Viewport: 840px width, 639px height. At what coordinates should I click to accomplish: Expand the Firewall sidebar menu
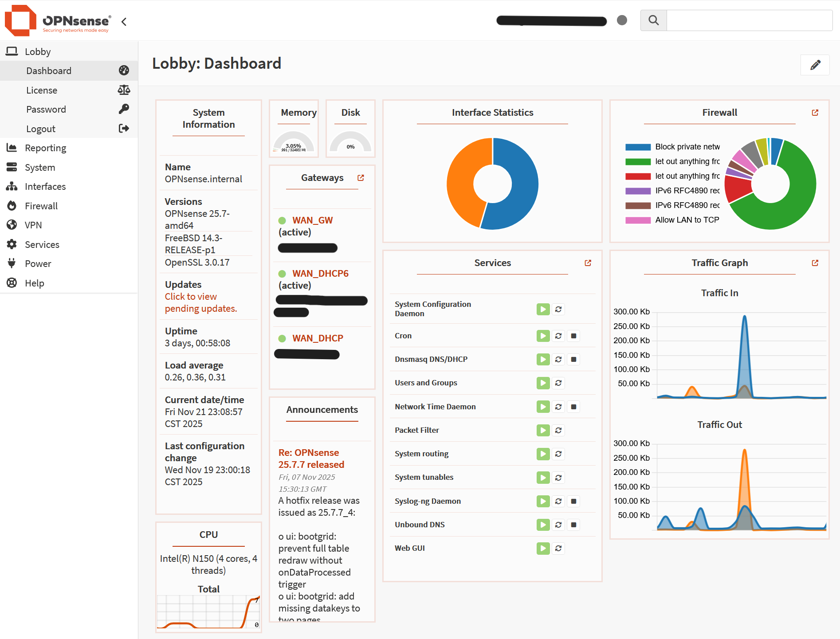pos(41,206)
